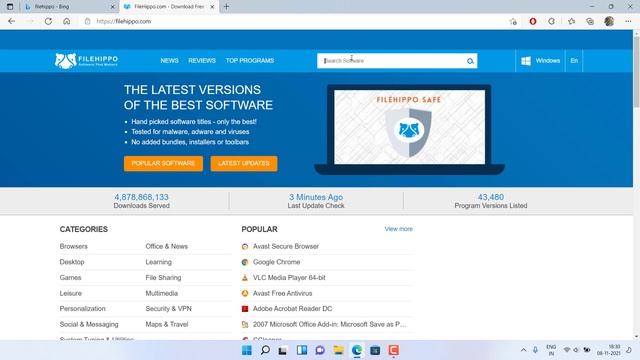Click the FileHippo Safe laptop image
Image resolution: width=640 pixels, height=360 pixels.
[x=409, y=129]
